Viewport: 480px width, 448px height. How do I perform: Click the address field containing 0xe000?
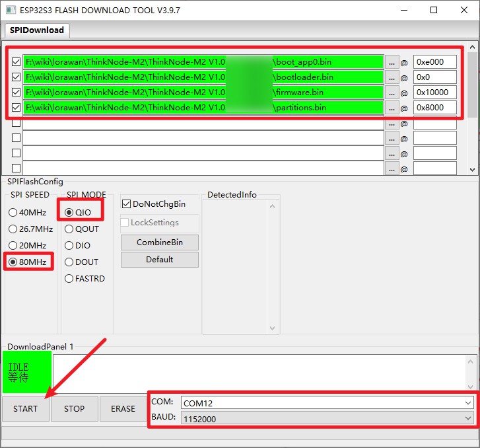click(435, 62)
